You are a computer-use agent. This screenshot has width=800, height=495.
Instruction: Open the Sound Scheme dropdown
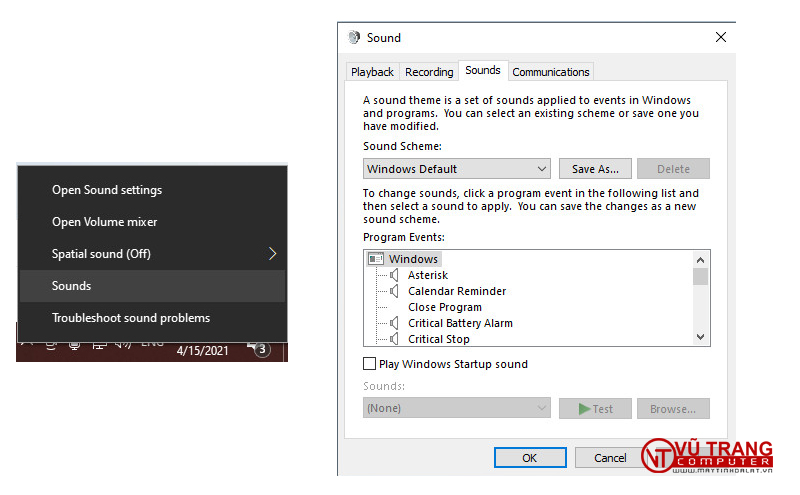click(x=457, y=169)
